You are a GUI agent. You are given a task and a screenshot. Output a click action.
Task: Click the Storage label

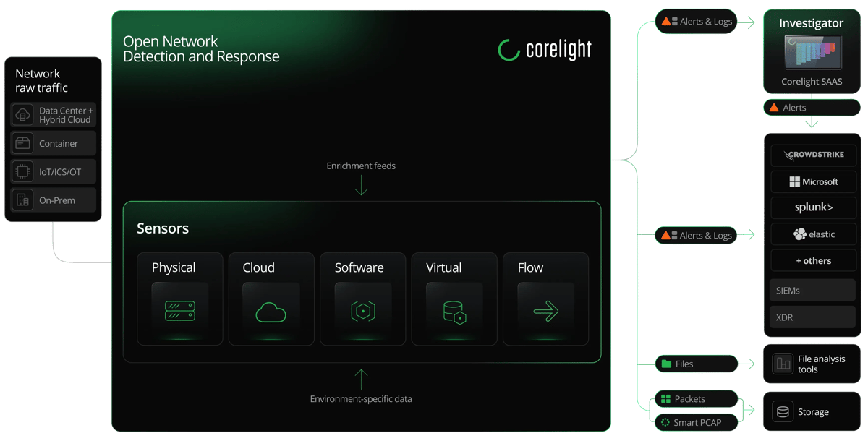coord(813,412)
